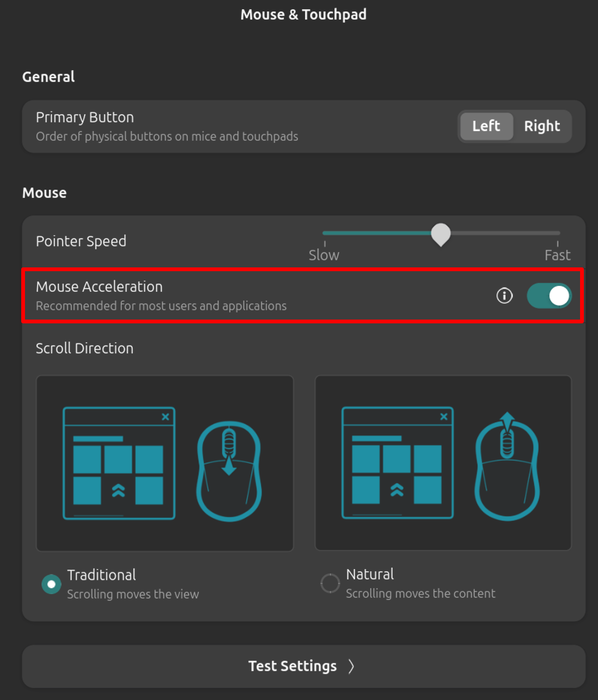598x700 pixels.
Task: Click the Scroll Direction heading
Action: (x=84, y=348)
